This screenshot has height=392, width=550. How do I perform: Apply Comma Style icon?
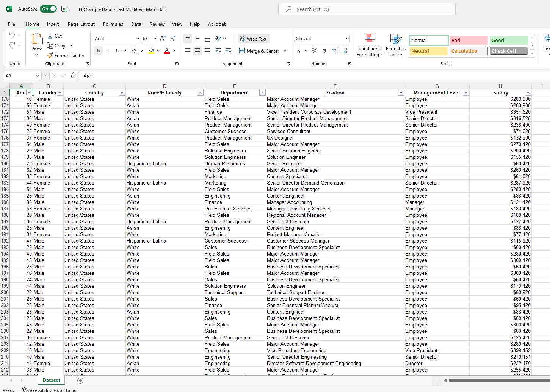324,51
